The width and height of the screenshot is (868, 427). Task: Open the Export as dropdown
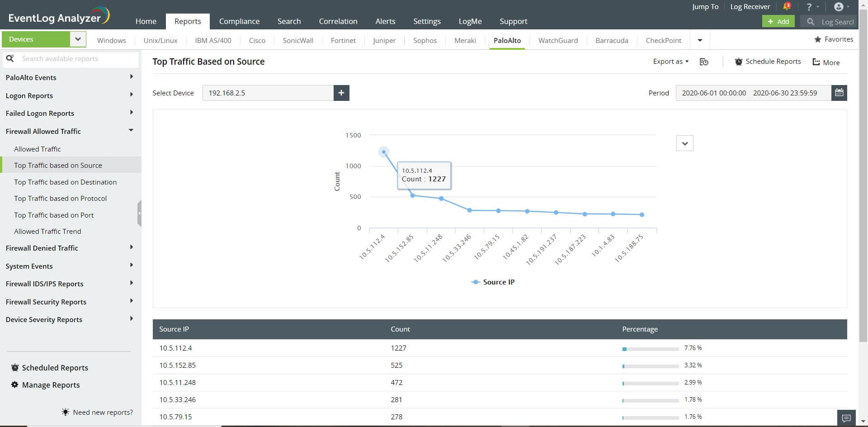coord(671,62)
